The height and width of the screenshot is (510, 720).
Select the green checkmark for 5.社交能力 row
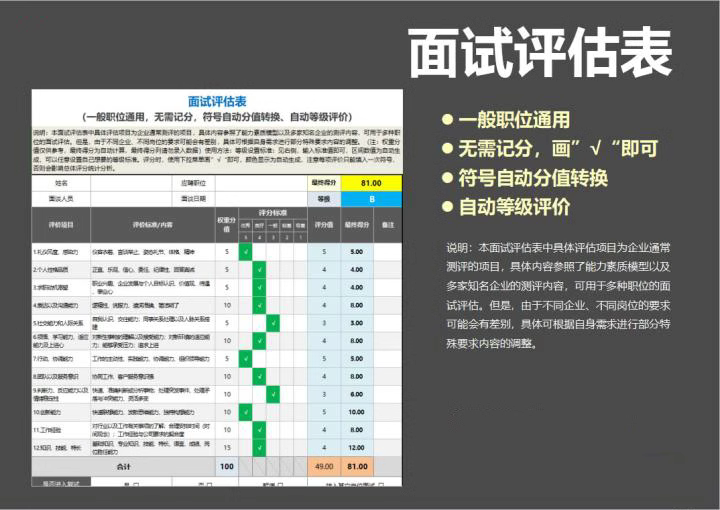click(x=273, y=323)
